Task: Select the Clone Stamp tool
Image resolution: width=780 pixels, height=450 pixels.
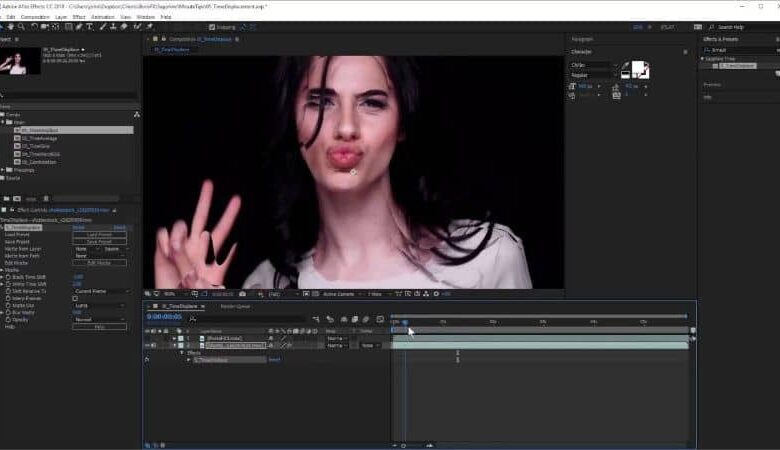Action: pyautogui.click(x=113, y=27)
